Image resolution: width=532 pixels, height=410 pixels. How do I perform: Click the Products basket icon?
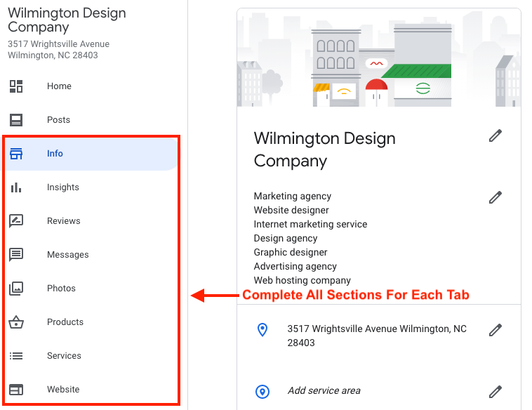(16, 322)
